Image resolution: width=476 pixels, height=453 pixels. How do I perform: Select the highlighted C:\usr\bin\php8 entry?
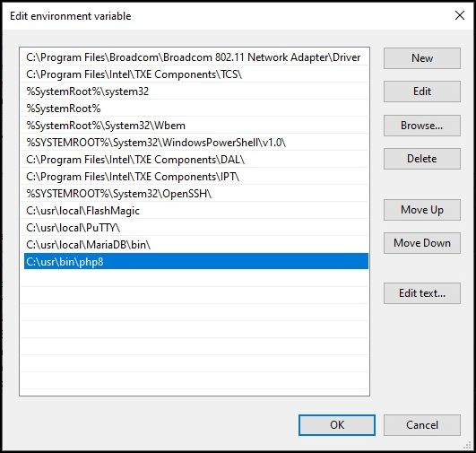pyautogui.click(x=196, y=261)
